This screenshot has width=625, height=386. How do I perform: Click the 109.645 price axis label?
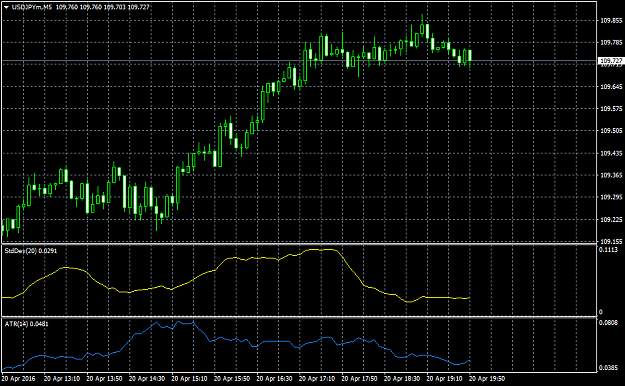tap(611, 87)
